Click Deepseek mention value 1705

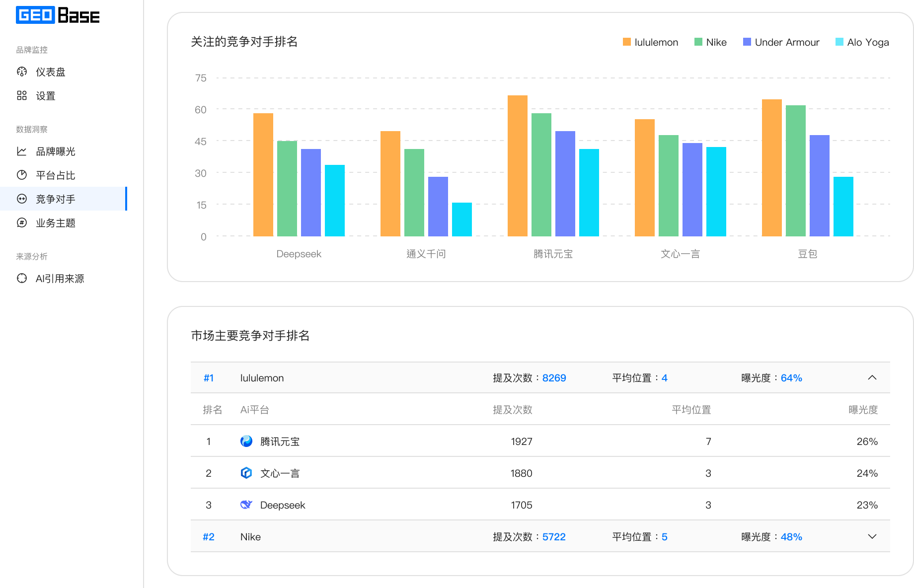pyautogui.click(x=522, y=505)
